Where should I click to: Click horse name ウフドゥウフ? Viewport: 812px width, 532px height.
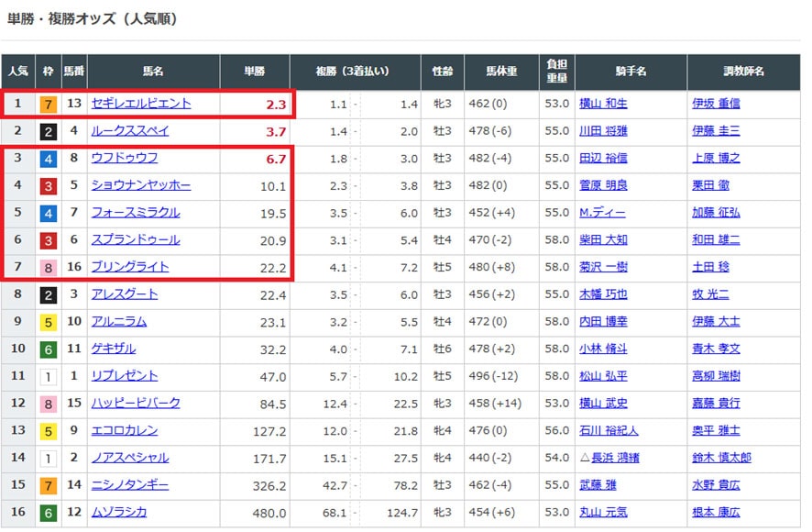(124, 158)
